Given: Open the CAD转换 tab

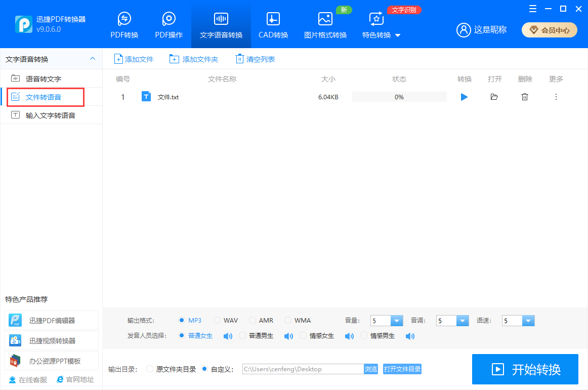Looking at the screenshot, I should [x=273, y=24].
